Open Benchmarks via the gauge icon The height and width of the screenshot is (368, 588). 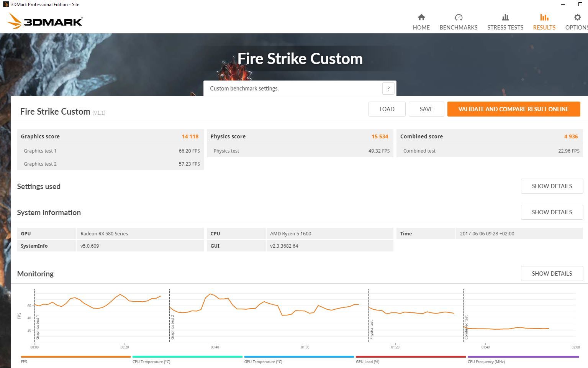coord(459,17)
